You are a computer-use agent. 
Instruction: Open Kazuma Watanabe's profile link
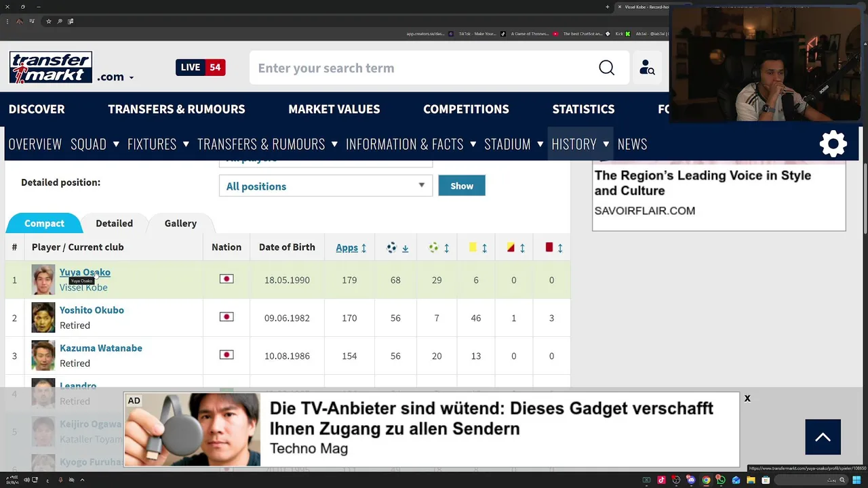tap(101, 348)
